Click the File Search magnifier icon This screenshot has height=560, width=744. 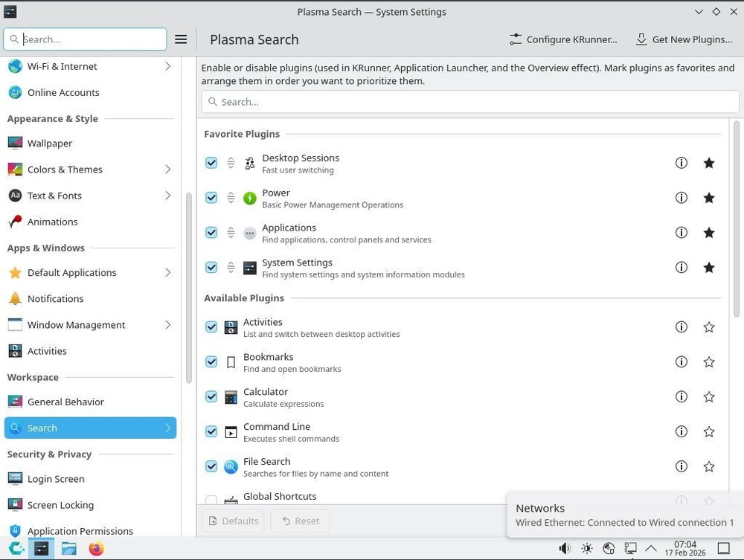point(231,466)
